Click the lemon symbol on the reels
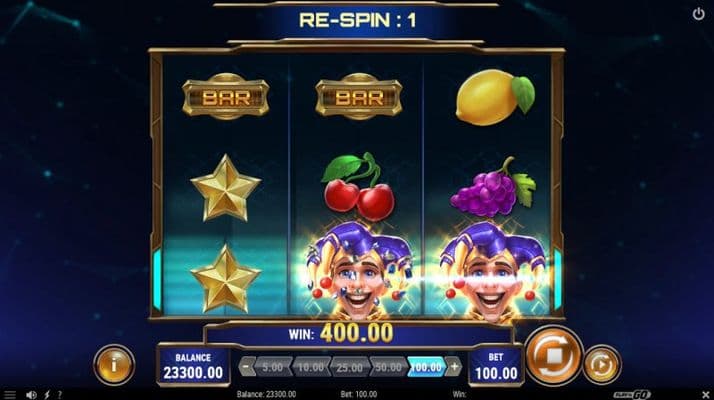714x400 pixels. click(495, 97)
